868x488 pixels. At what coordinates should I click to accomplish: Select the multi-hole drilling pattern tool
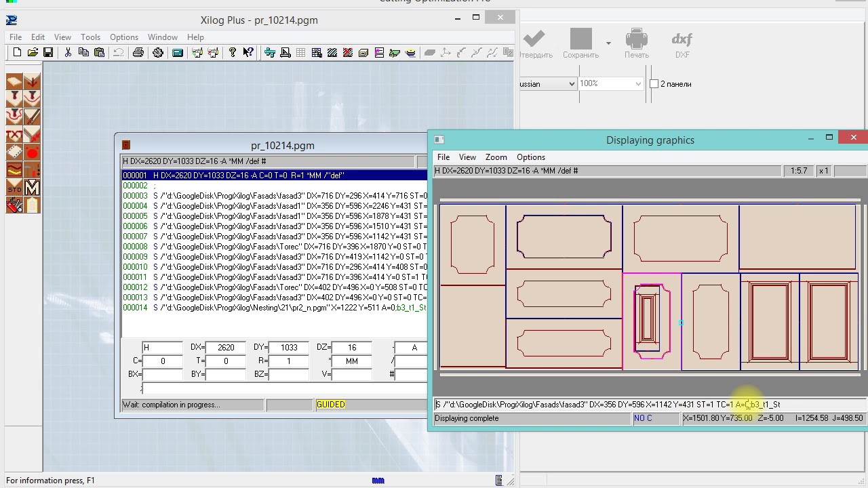[14, 152]
